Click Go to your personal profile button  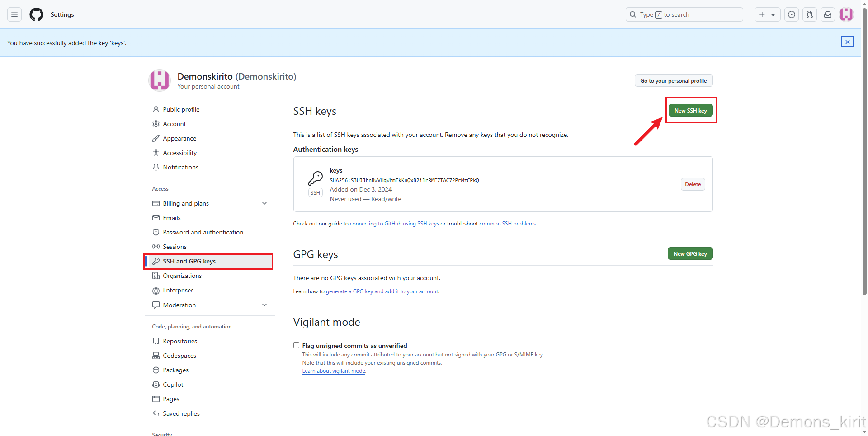pos(674,80)
